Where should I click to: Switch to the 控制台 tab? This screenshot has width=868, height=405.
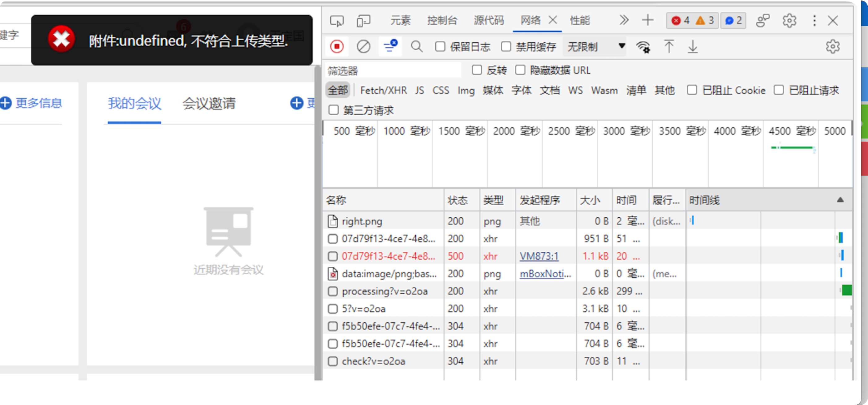tap(442, 21)
